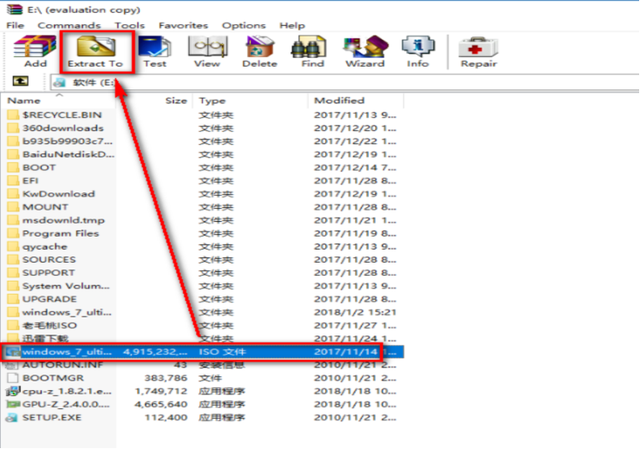
Task: Open the Find files tool
Action: coord(313,51)
